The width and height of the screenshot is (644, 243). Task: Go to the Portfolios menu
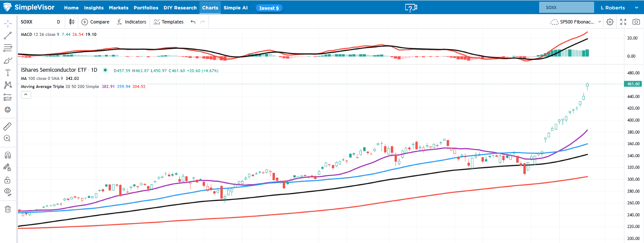click(x=146, y=8)
